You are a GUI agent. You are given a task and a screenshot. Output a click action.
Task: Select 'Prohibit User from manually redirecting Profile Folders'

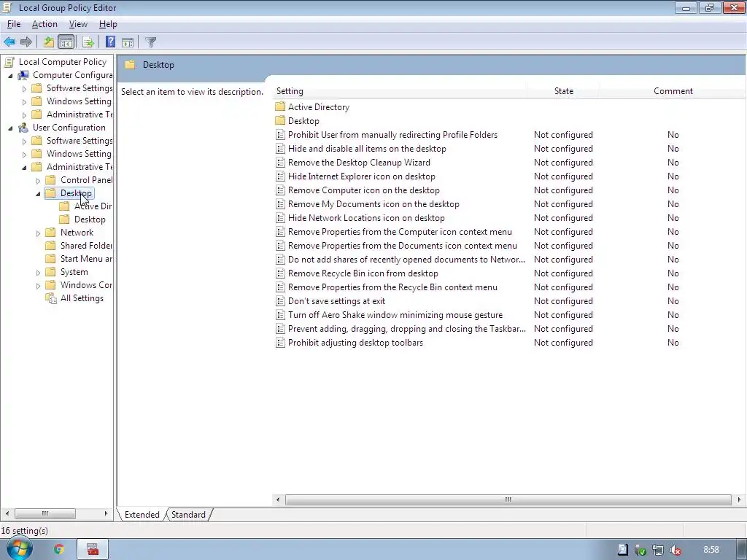point(392,135)
